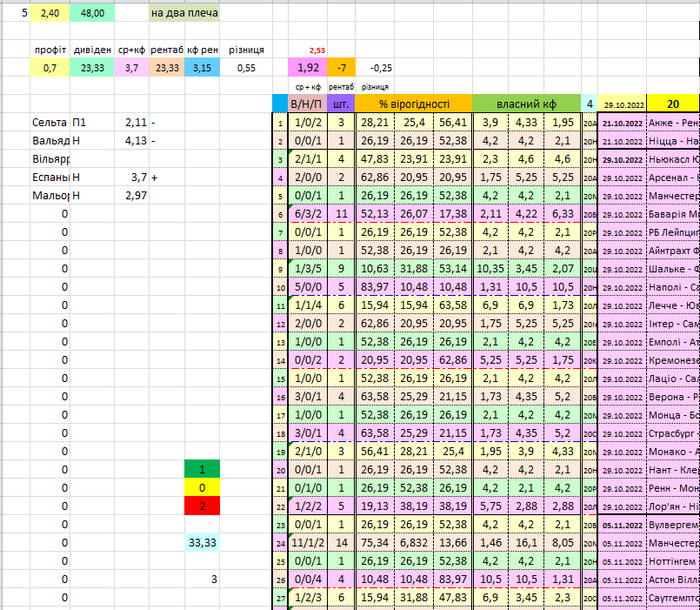Image resolution: width=700 pixels, height=610 pixels.
Task: Select the 'профіт' header cell
Action: (x=50, y=50)
